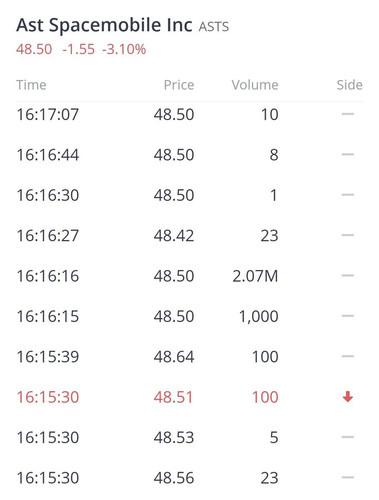Viewport: 379px width, 500px height.
Task: Click the side dash for 16:16:16
Action: pyautogui.click(x=348, y=276)
